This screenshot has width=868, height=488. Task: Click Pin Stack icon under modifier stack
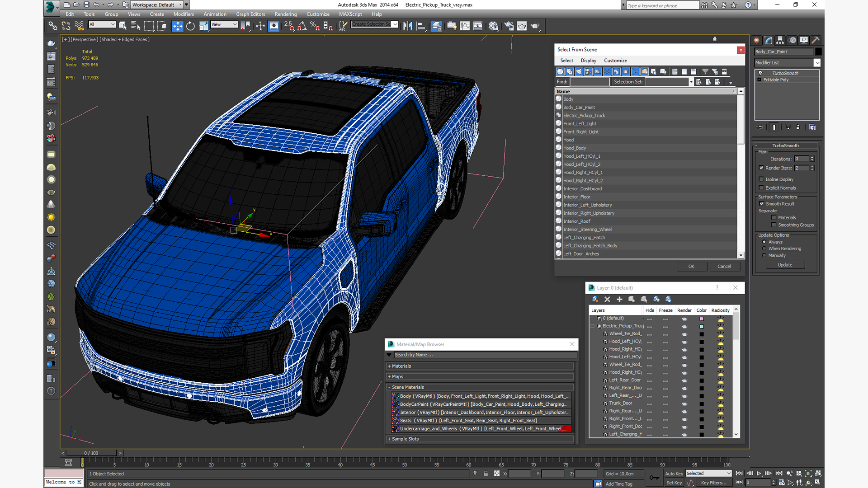760,127
